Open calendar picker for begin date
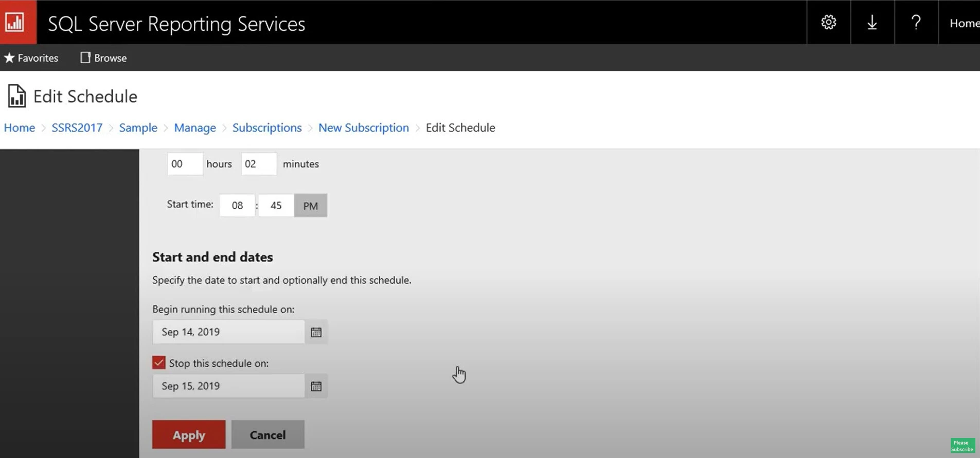The image size is (980, 458). pyautogui.click(x=316, y=332)
